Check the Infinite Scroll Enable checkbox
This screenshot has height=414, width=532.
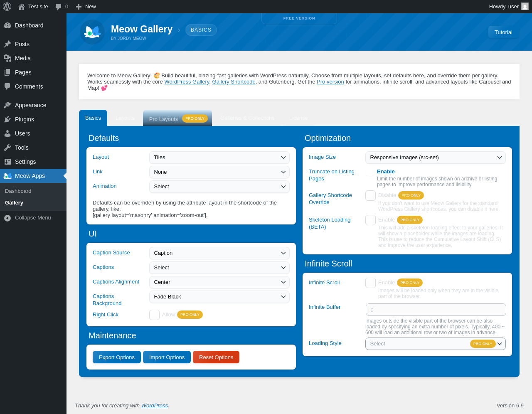click(370, 283)
